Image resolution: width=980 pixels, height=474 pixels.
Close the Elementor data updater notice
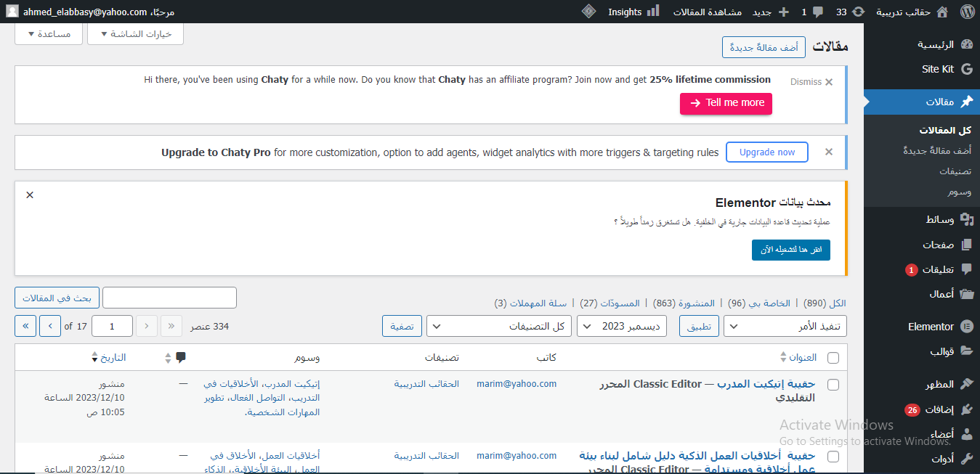(x=30, y=195)
